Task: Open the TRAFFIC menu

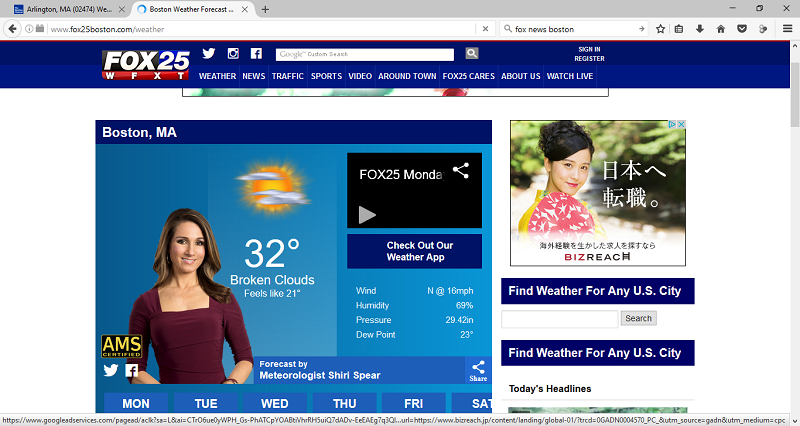Action: pos(288,76)
